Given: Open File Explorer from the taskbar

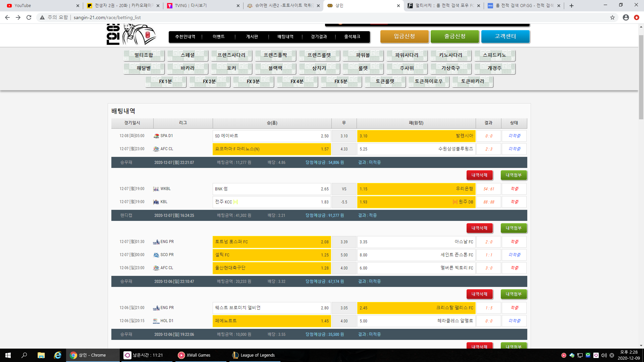Looking at the screenshot, I should (x=41, y=355).
